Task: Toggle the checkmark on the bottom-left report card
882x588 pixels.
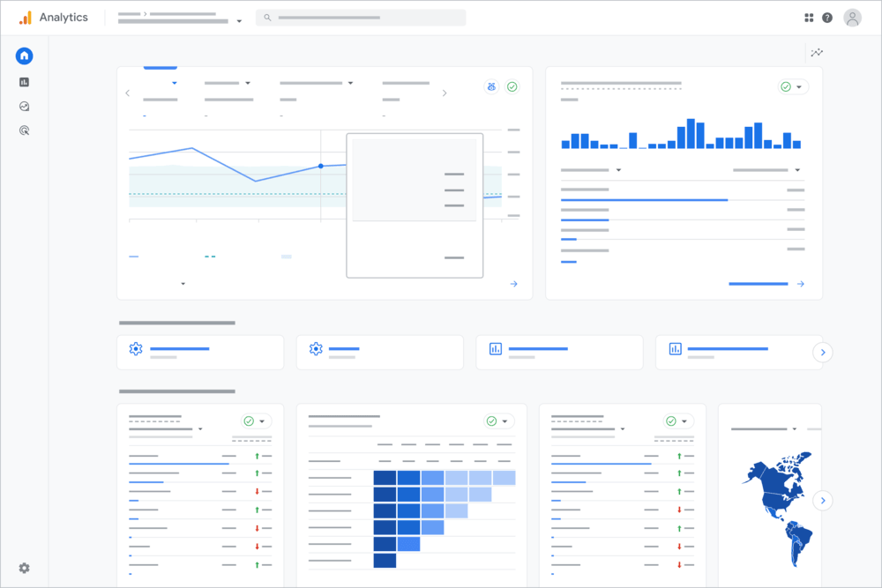Action: point(248,421)
